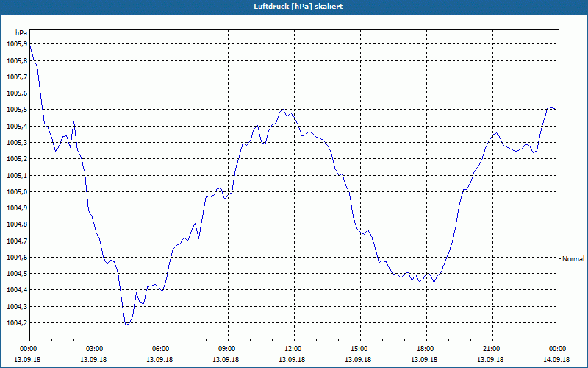This screenshot has height=368, width=588.
Task: Select y-axis value 1005,5
Action: [x=17, y=110]
